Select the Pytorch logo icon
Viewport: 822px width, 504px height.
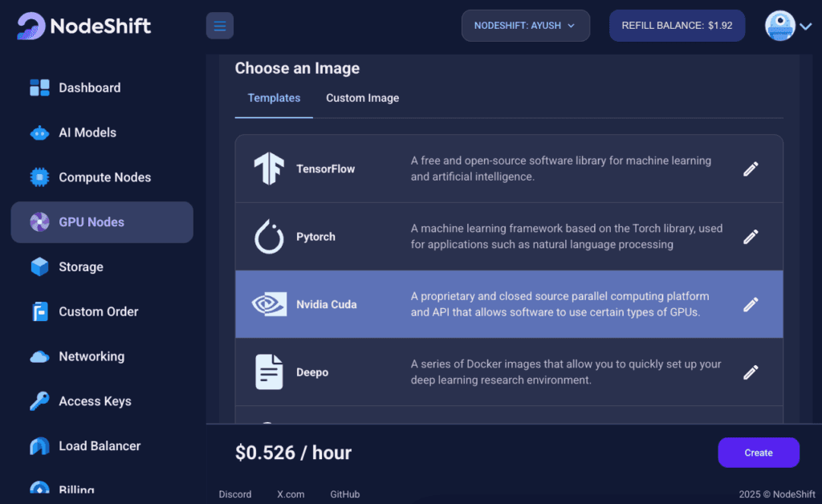click(x=269, y=237)
